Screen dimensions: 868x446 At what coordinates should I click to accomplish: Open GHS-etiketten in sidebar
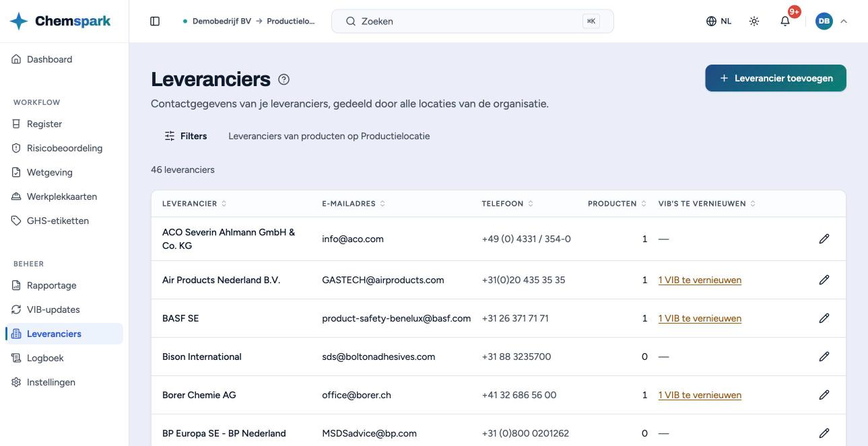point(64,221)
